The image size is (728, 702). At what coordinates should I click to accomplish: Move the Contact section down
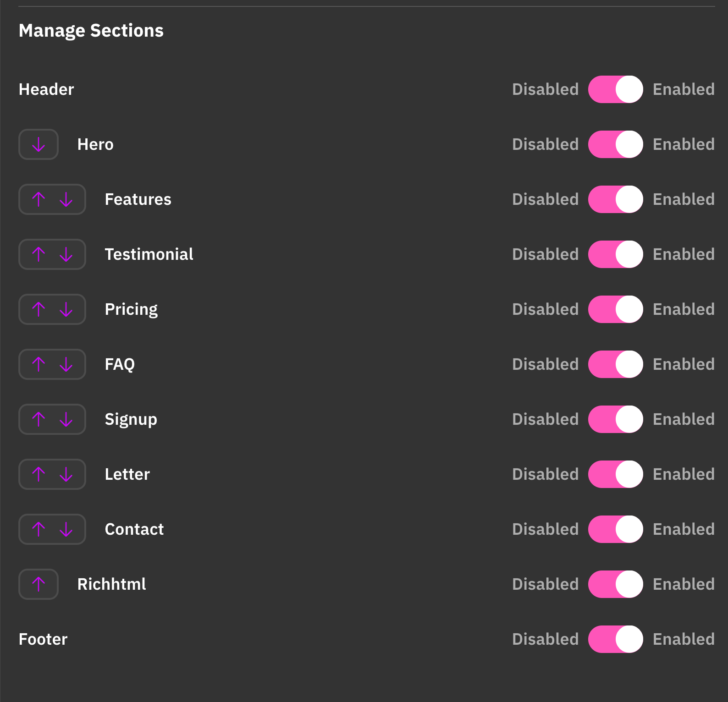66,530
